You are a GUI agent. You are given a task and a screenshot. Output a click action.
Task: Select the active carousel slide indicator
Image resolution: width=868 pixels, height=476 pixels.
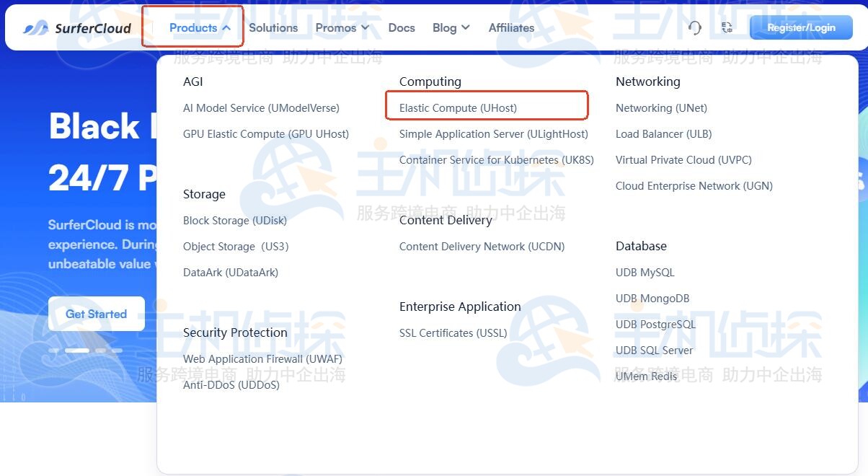pyautogui.click(x=77, y=351)
